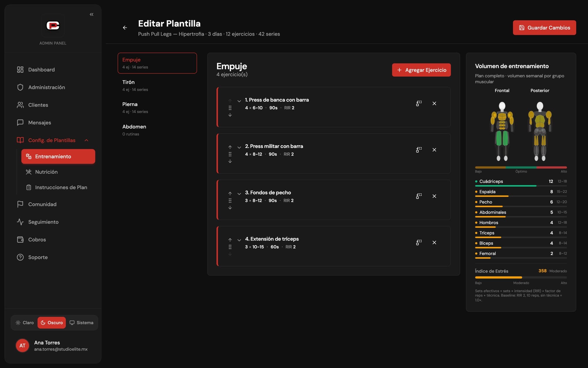Remove Extensión de tríceps exercise
588x368 pixels.
[434, 243]
